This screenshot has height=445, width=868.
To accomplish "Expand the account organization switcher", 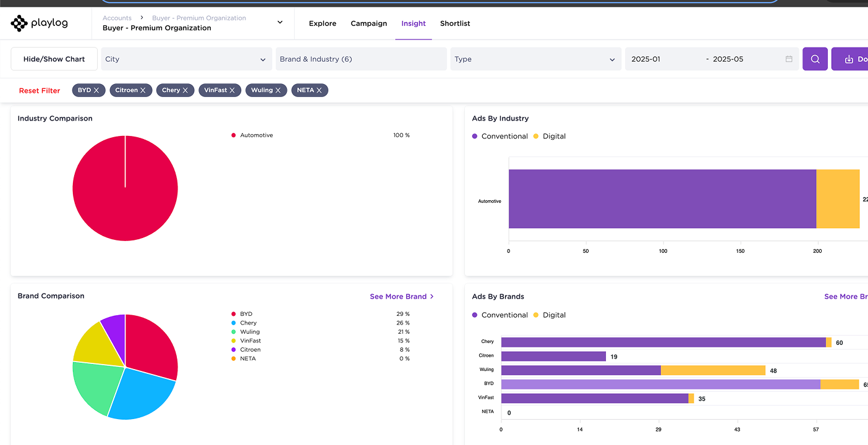I will [x=279, y=23].
